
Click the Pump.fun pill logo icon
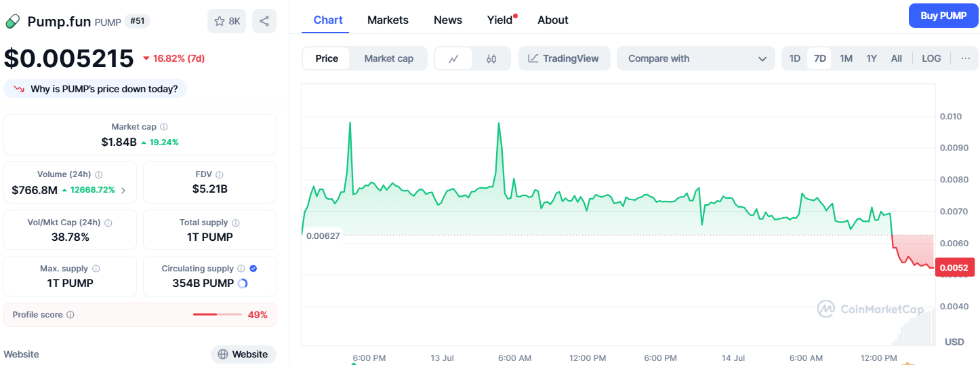[x=12, y=22]
